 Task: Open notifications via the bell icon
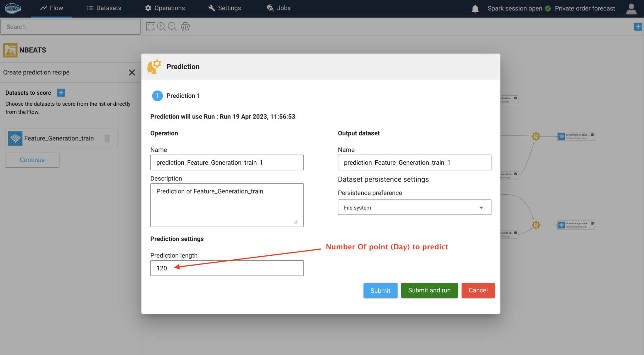[x=475, y=8]
